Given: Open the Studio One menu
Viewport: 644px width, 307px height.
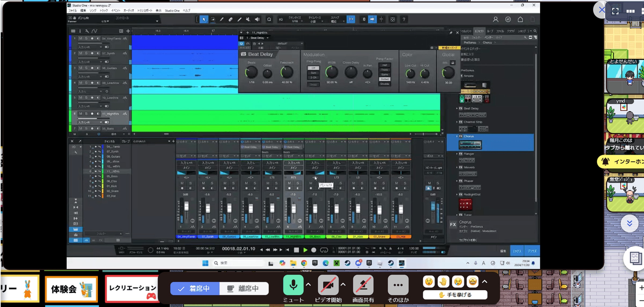Looking at the screenshot, I should [172, 10].
